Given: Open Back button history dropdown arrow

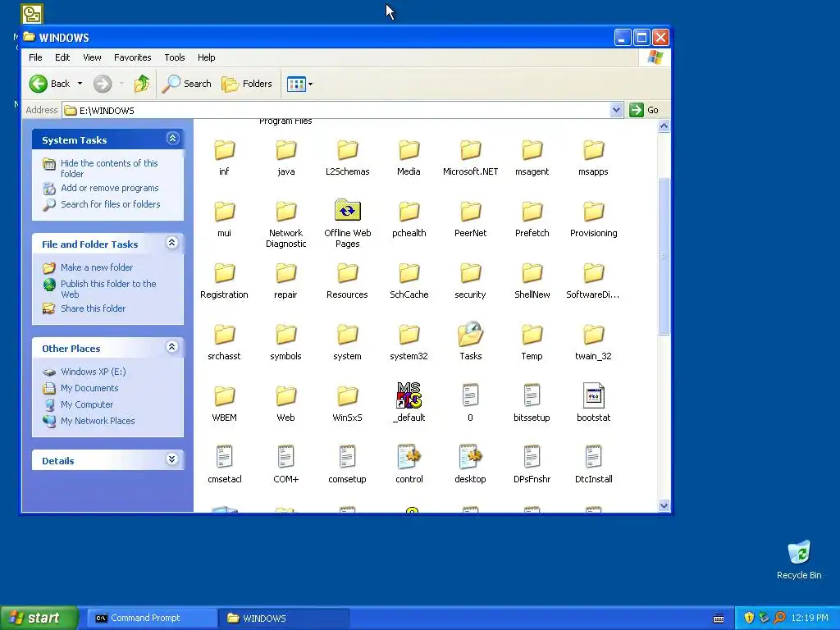Looking at the screenshot, I should 80,84.
